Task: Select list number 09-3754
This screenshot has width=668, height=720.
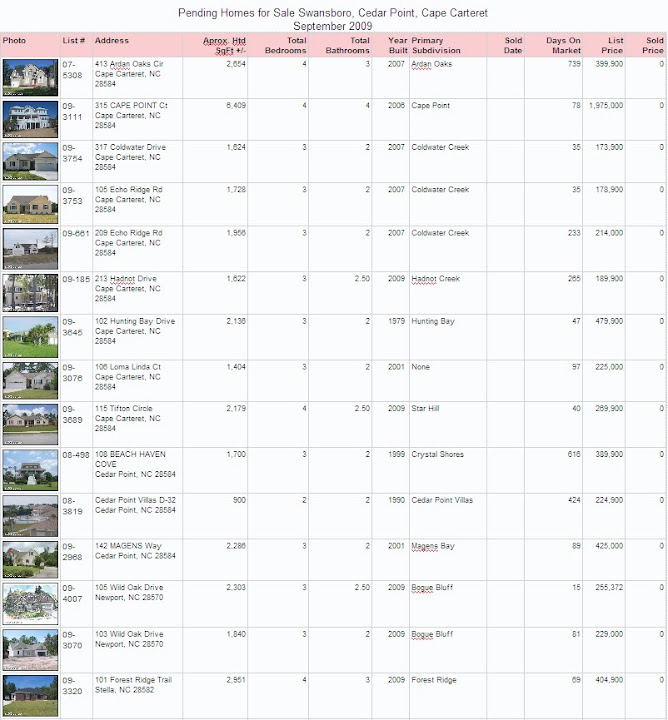Action: point(73,153)
